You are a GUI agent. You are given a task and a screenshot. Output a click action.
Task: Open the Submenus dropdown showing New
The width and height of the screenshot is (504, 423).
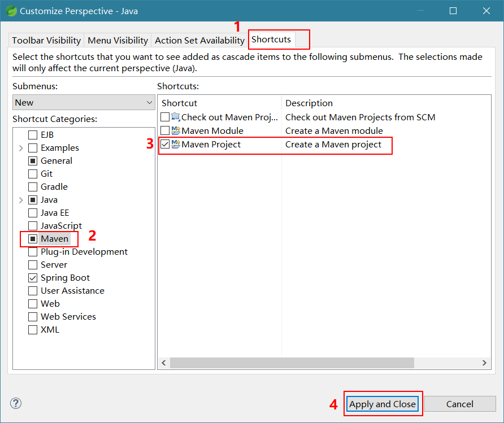84,102
